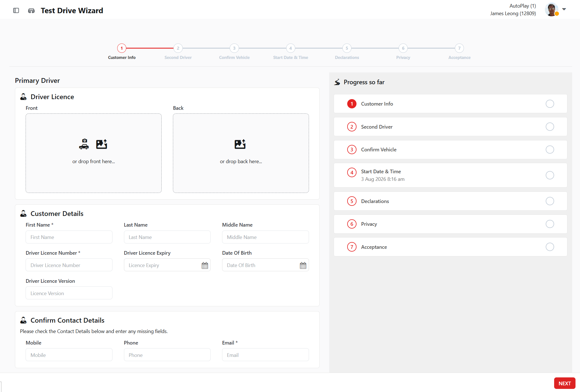
Task: Click the 'AutoPlay (1)' label
Action: tap(523, 6)
